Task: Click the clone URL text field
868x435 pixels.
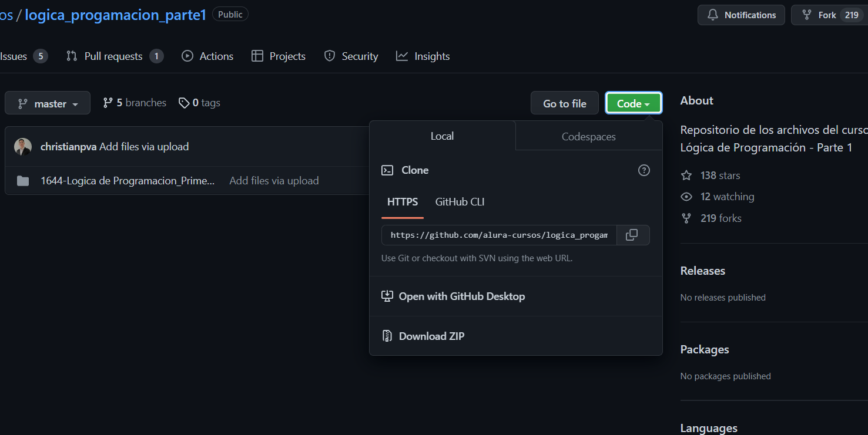Action: pos(499,235)
